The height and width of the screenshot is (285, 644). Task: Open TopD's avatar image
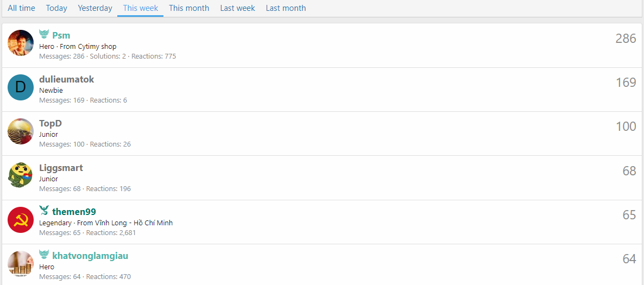pyautogui.click(x=21, y=131)
